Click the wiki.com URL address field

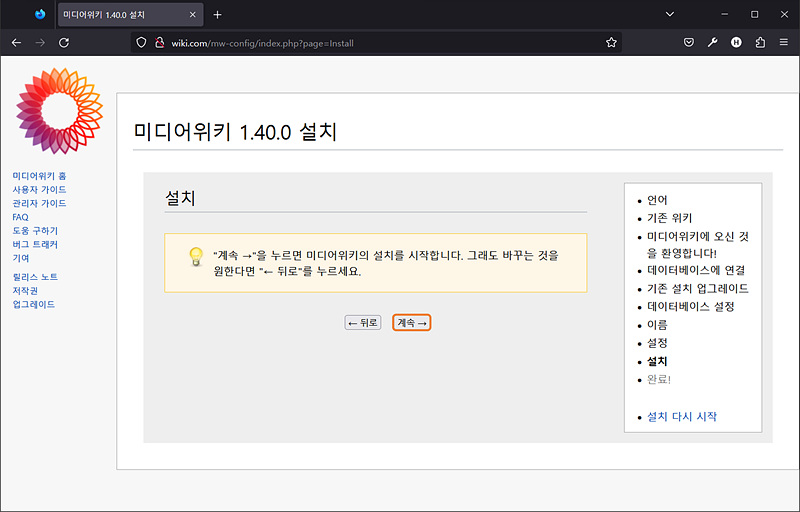(378, 43)
